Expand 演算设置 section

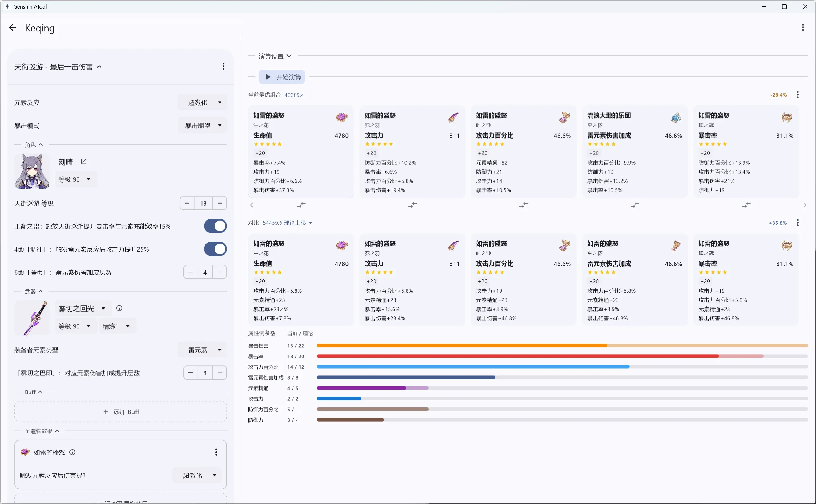click(275, 56)
